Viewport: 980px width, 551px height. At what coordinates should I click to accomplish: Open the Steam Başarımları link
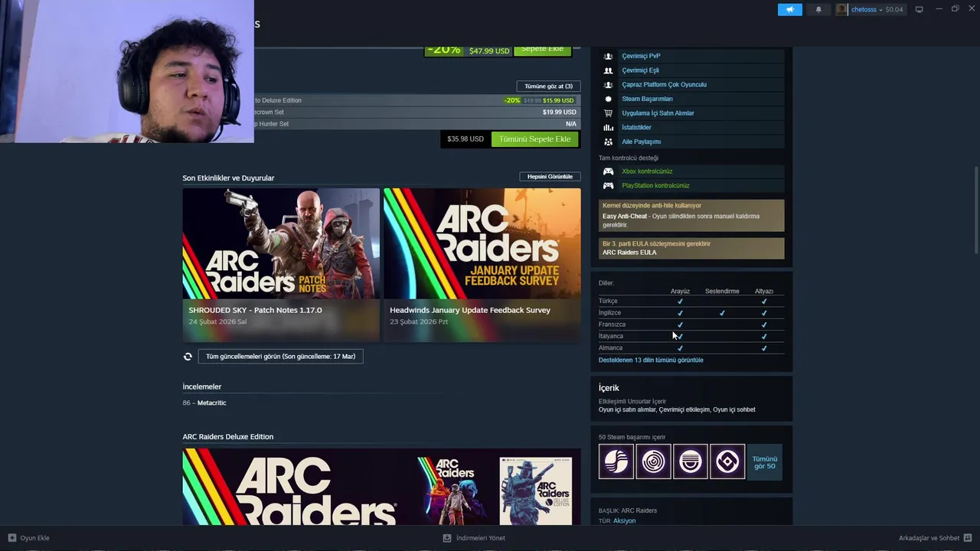click(x=647, y=99)
